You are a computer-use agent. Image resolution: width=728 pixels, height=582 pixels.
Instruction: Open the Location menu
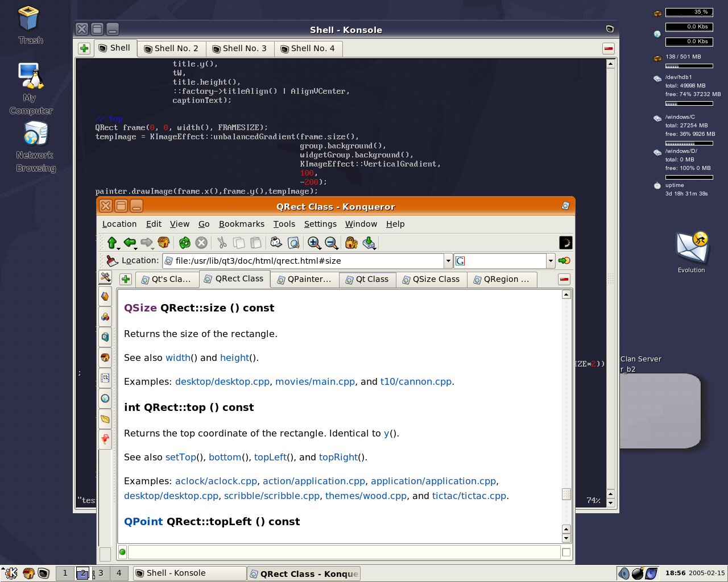[x=119, y=224]
